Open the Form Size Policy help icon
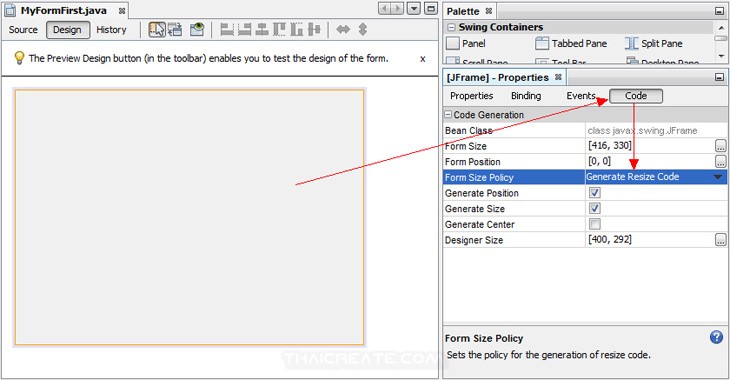The width and height of the screenshot is (730, 380). pos(716,337)
